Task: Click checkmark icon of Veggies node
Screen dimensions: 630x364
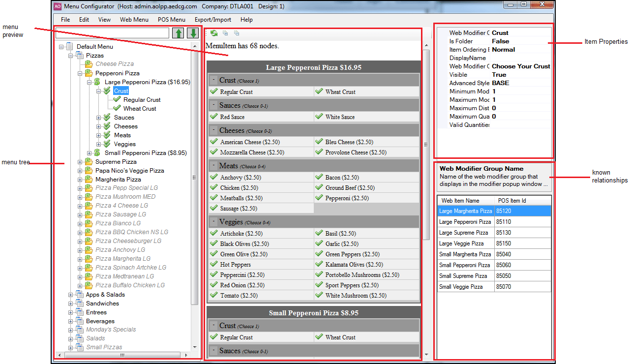Action: coord(107,144)
